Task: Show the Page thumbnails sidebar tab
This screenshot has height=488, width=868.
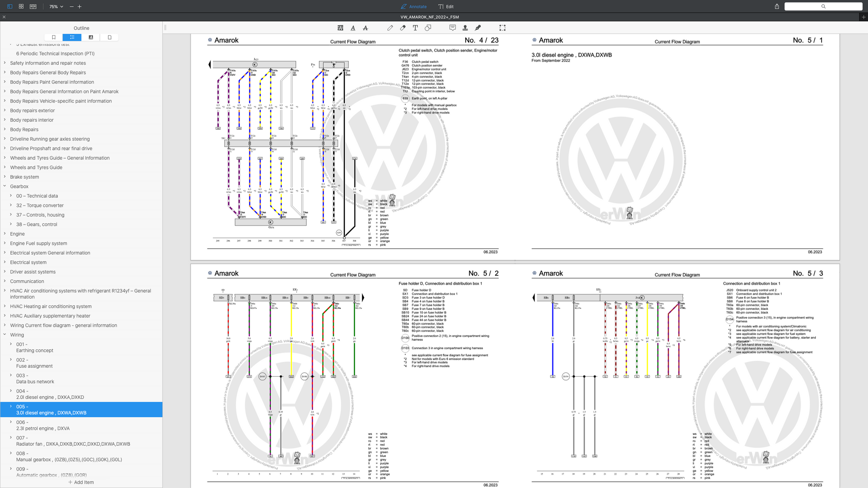Action: click(109, 37)
